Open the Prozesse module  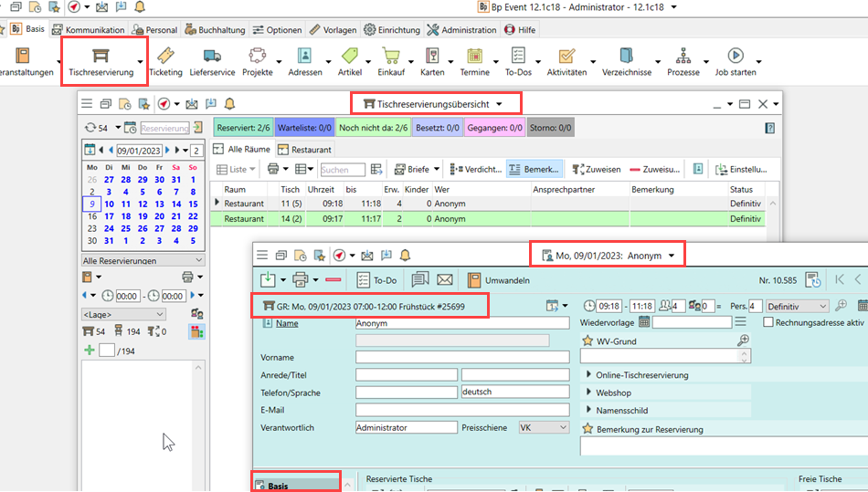pos(683,61)
